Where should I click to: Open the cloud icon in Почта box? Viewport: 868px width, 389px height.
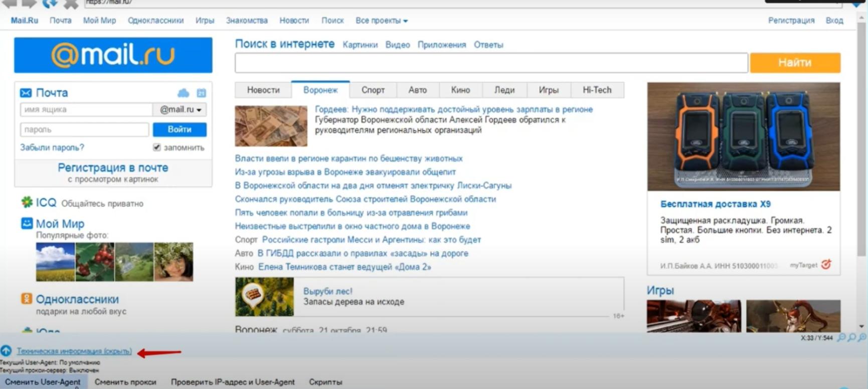point(184,93)
